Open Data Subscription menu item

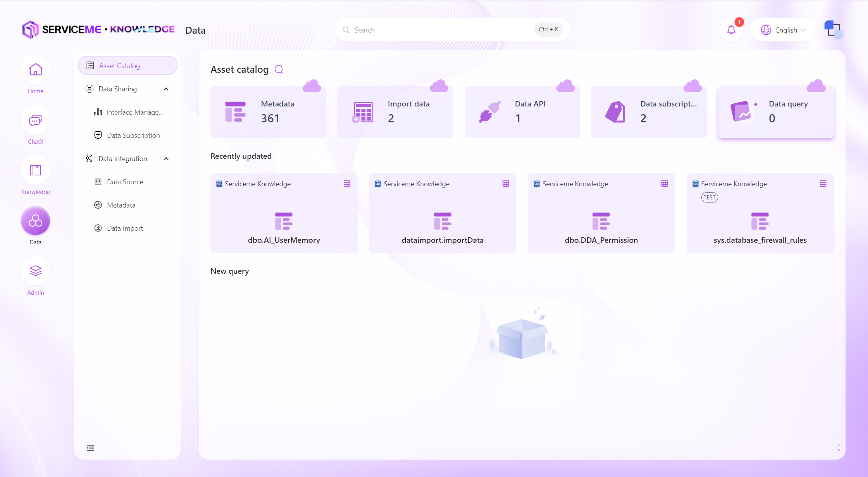pyautogui.click(x=127, y=136)
